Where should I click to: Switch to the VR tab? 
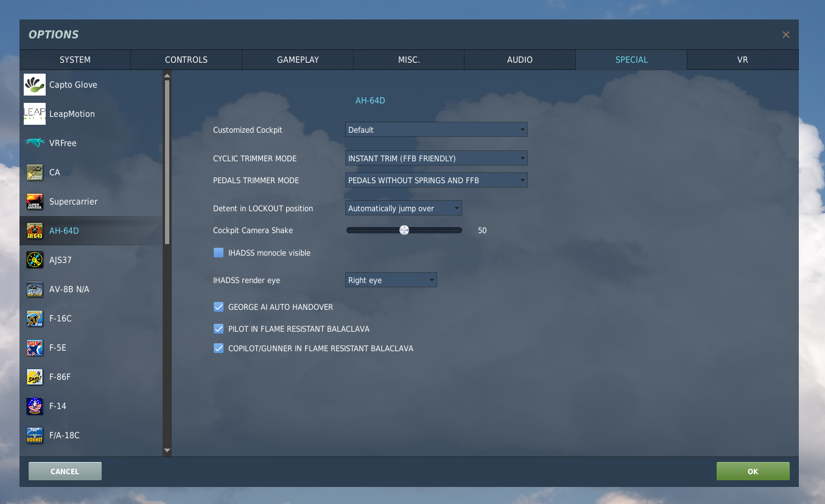(x=743, y=60)
